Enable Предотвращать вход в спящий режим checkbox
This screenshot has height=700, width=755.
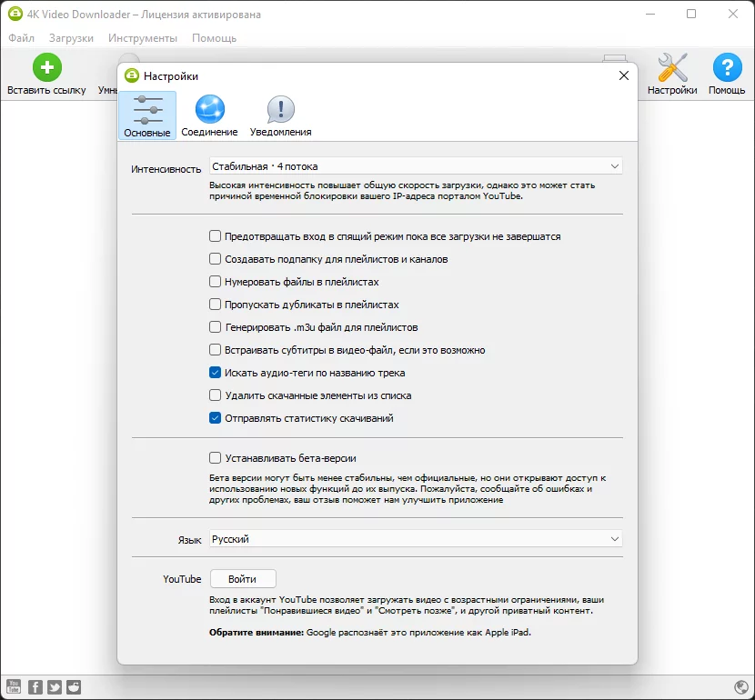coord(216,236)
